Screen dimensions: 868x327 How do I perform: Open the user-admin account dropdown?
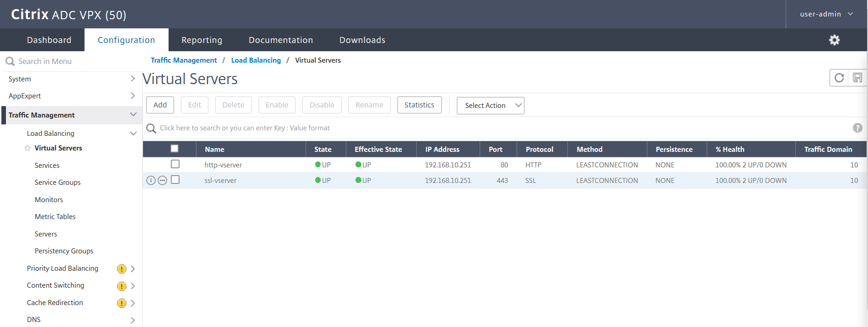[x=826, y=14]
